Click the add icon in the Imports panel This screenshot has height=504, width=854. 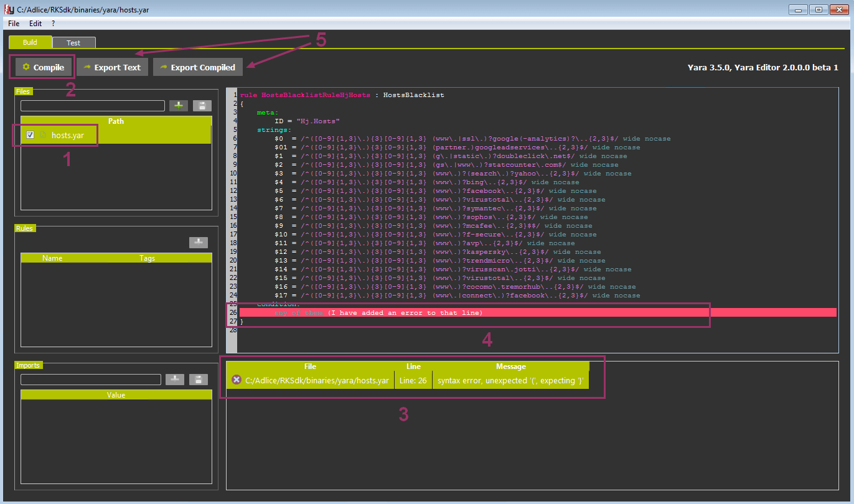pyautogui.click(x=175, y=380)
